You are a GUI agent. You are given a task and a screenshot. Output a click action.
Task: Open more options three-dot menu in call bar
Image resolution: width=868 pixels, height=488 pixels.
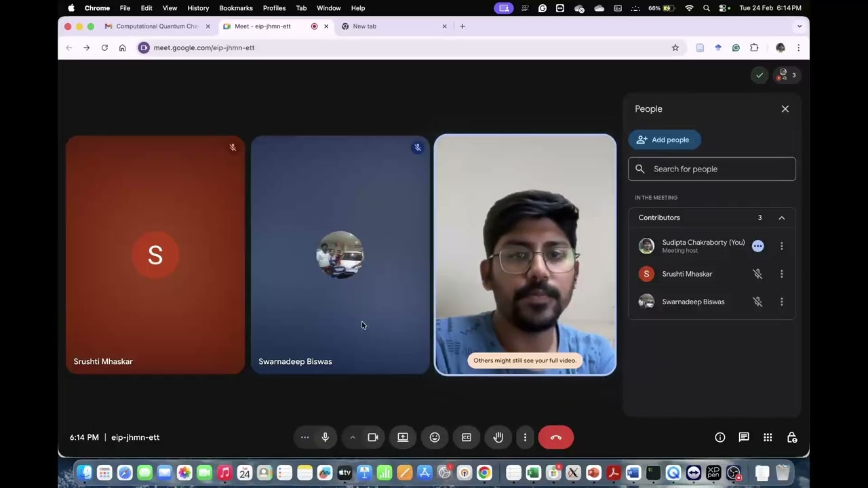click(x=525, y=437)
